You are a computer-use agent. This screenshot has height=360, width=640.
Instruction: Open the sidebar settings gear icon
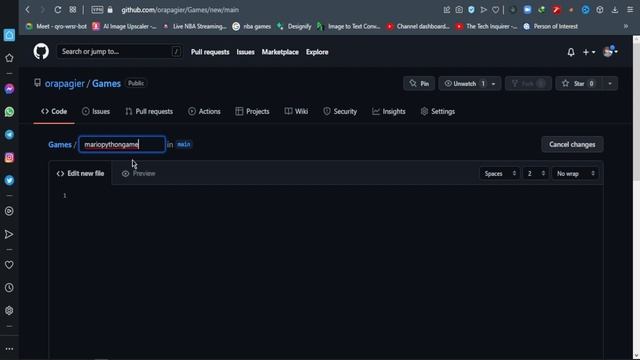coord(9,311)
